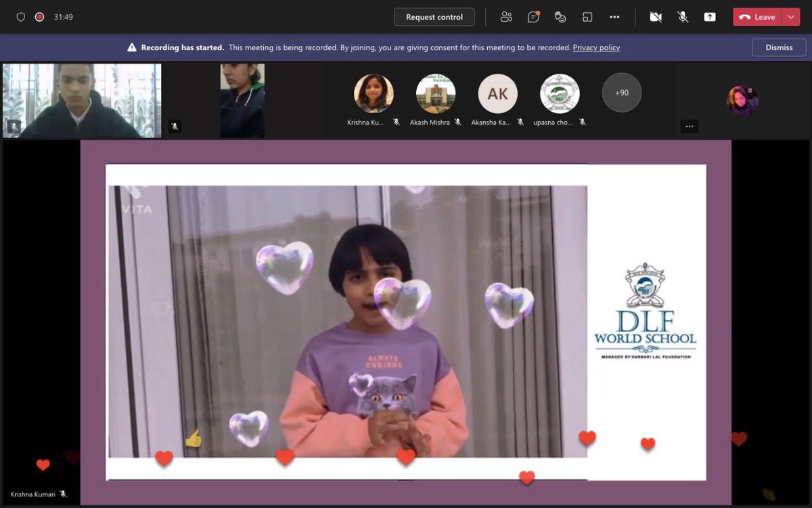Viewport: 812px width, 508px height.
Task: Select Krishna Kumari's video thumbnail
Action: coord(374,93)
